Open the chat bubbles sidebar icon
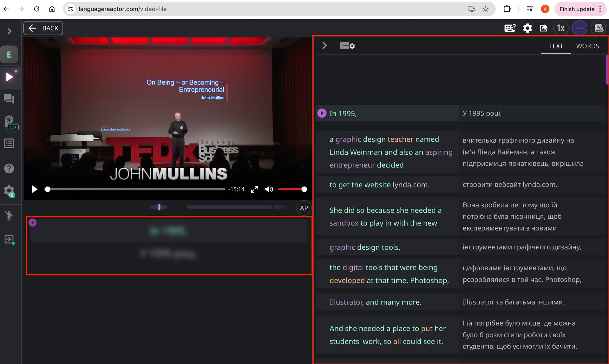 coord(9,99)
